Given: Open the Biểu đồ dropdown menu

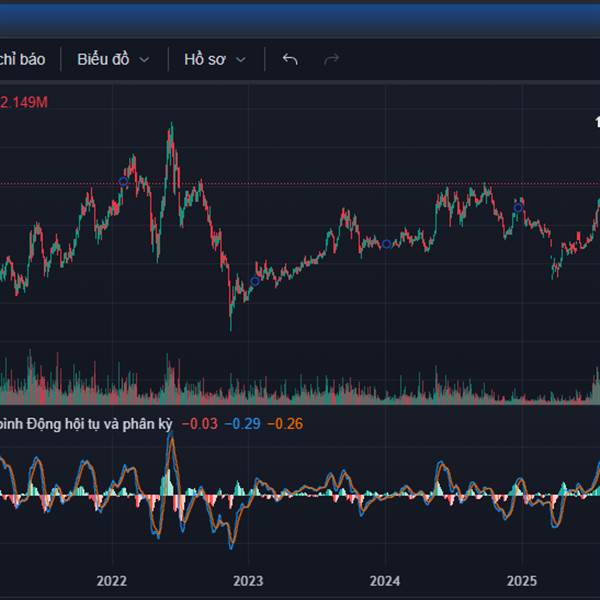Looking at the screenshot, I should (113, 59).
